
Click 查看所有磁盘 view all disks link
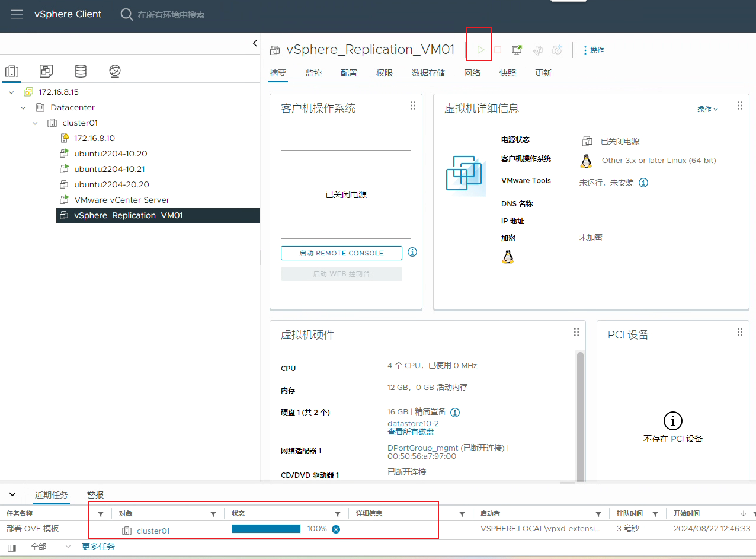point(411,432)
